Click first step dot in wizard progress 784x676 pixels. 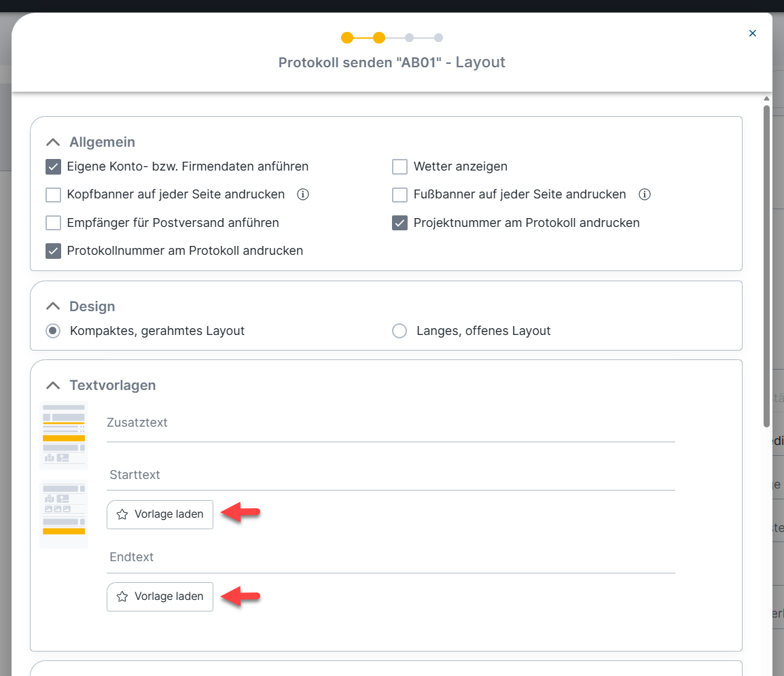347,38
